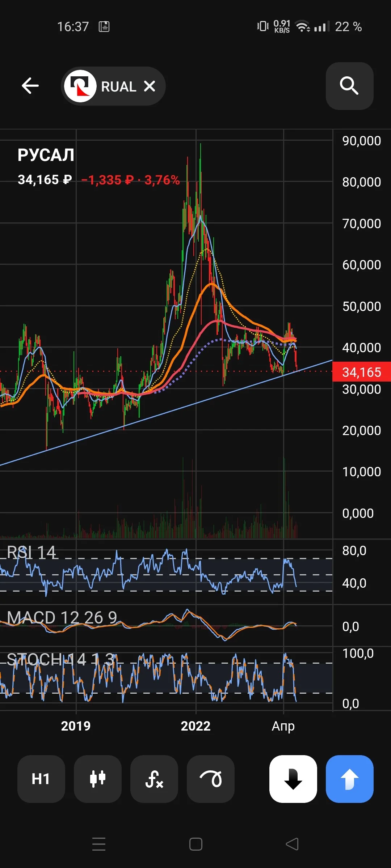Image resolution: width=391 pixels, height=868 pixels.
Task: Tap the Апр time axis label
Action: (x=283, y=726)
